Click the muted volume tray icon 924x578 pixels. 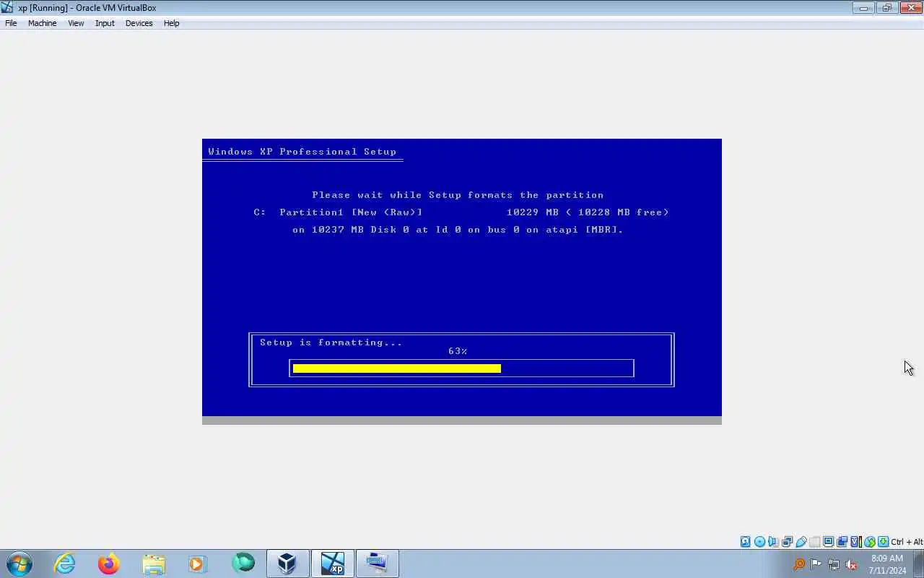(x=852, y=564)
